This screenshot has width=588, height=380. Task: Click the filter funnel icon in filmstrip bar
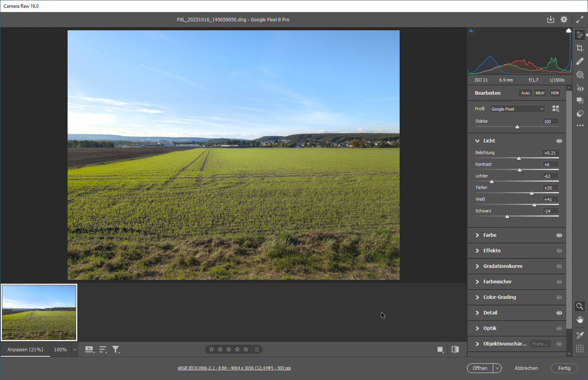116,350
